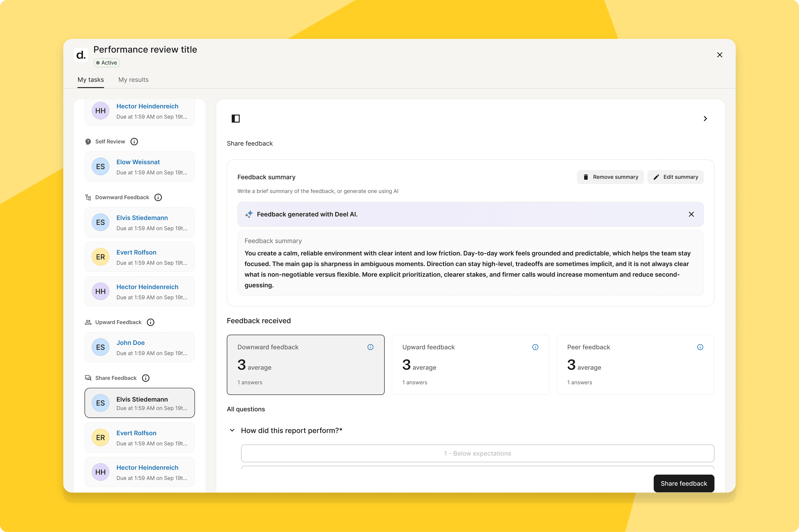Click the Share Feedback chat icon

point(88,378)
